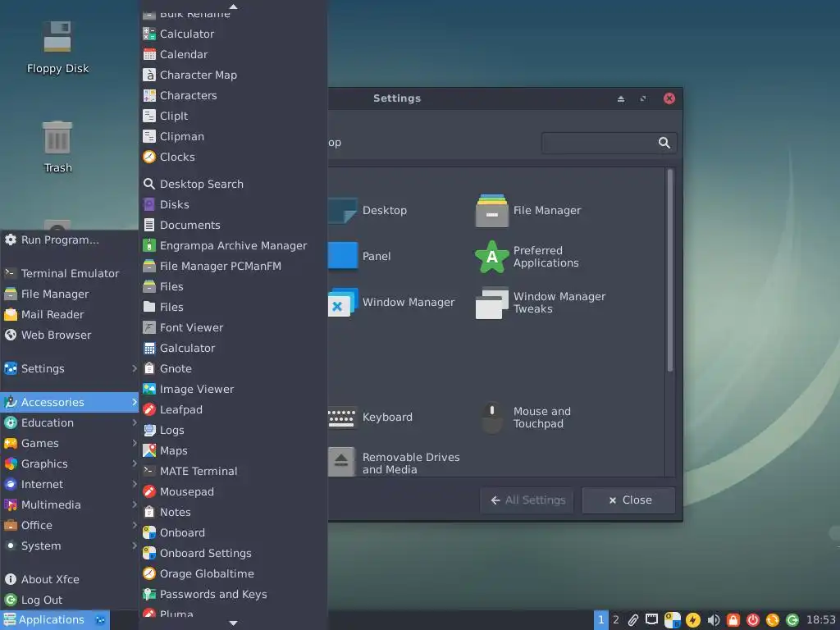Launch Onboard Settings
Viewport: 840px width, 630px height.
(233, 553)
